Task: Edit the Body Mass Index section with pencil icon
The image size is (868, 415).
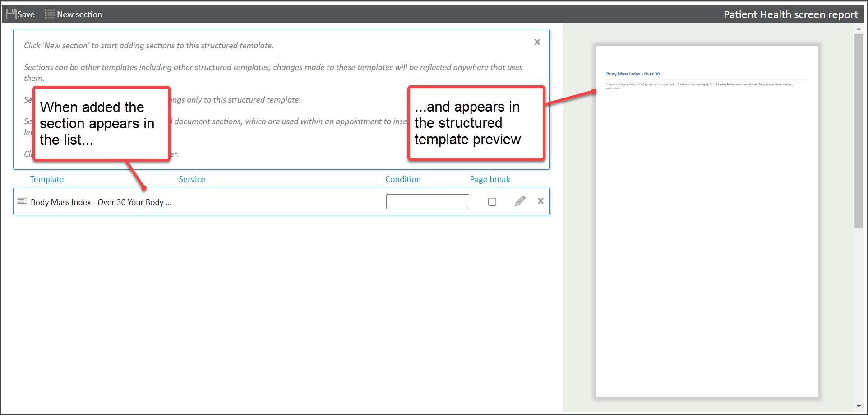Action: tap(520, 201)
